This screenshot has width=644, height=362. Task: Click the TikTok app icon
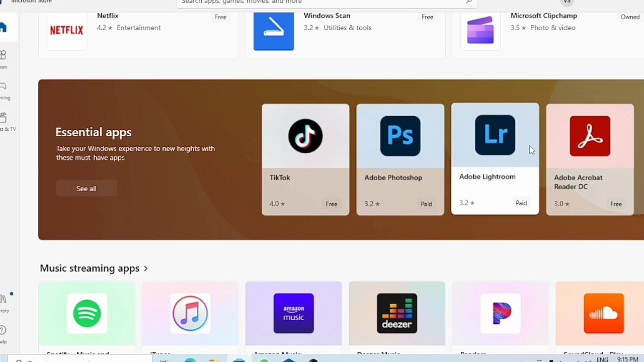coord(305,136)
